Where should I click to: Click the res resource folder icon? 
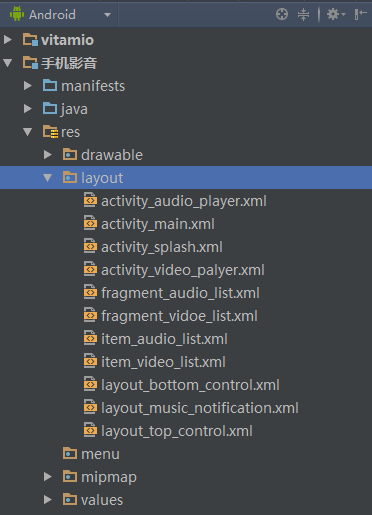pos(50,132)
